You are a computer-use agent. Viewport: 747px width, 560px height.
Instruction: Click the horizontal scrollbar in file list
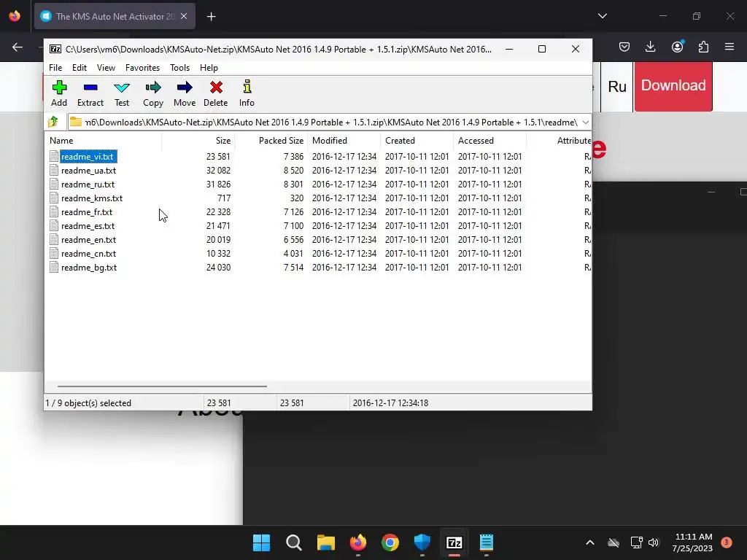[162, 386]
